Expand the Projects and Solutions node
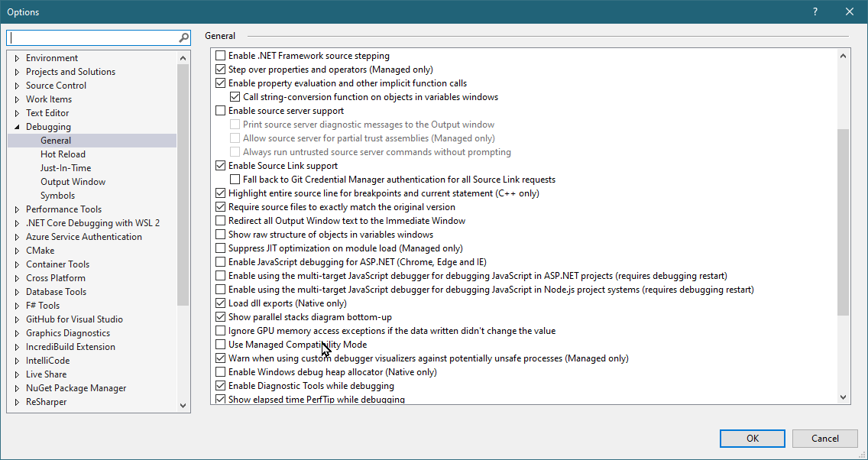 17,72
